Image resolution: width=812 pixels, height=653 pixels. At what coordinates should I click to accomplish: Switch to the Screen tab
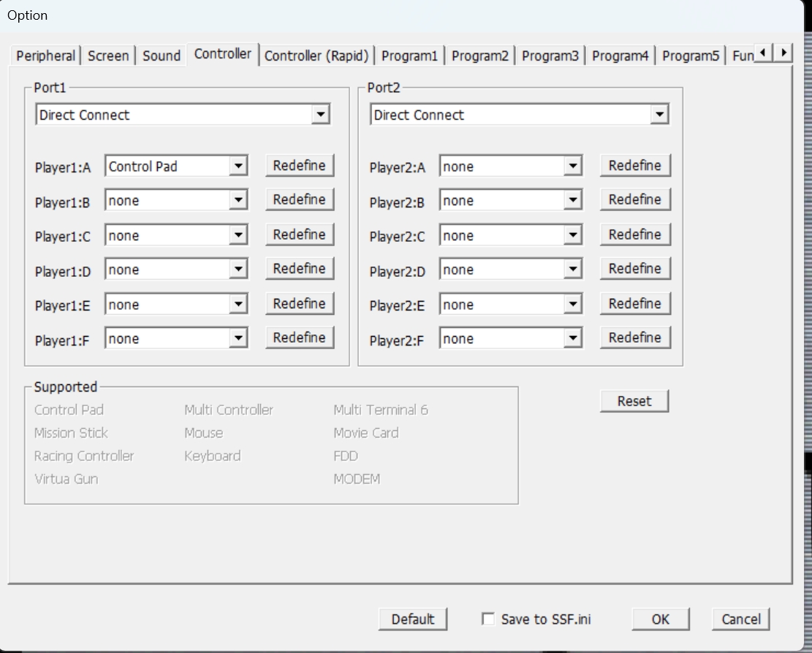pyautogui.click(x=108, y=56)
